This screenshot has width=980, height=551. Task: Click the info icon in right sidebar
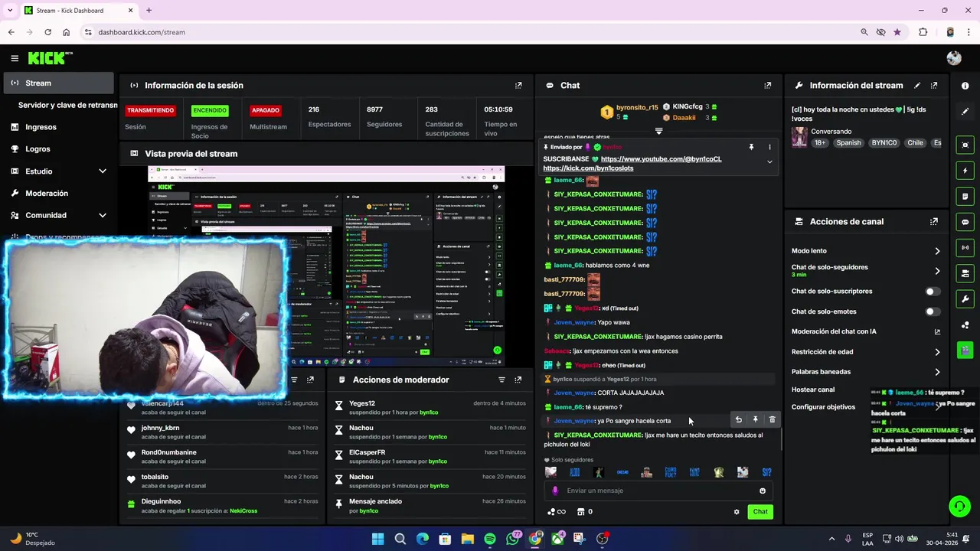[965, 86]
